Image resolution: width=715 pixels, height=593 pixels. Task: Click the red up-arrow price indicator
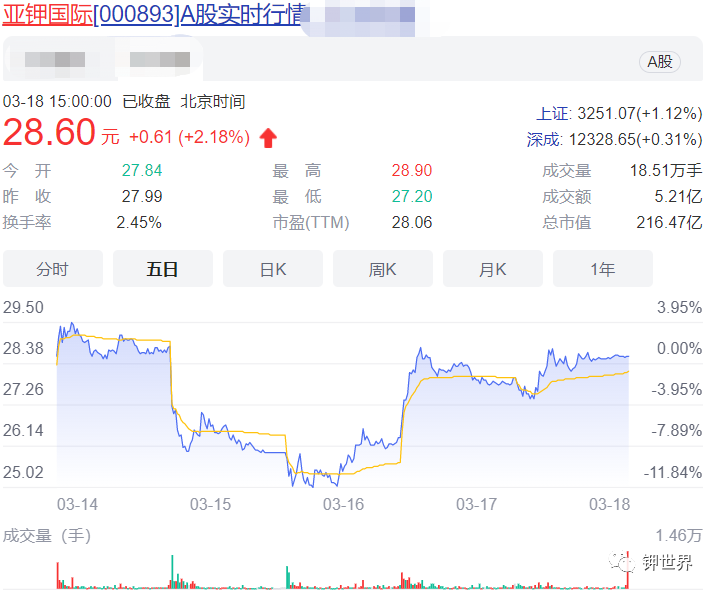pos(268,138)
